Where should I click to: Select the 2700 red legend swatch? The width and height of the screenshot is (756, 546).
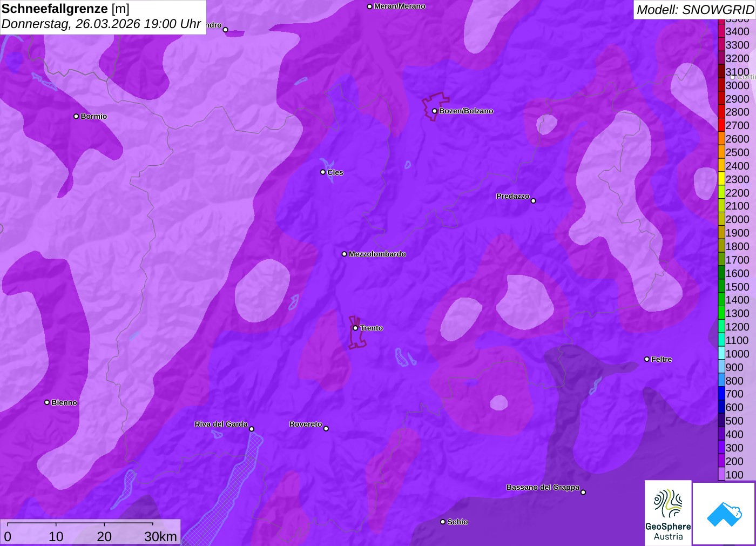[x=721, y=125]
